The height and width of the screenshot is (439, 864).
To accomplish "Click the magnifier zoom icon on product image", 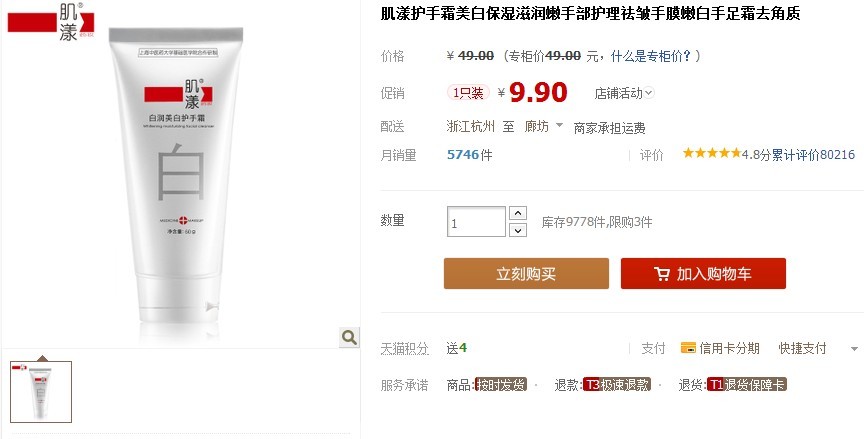I will tap(349, 337).
